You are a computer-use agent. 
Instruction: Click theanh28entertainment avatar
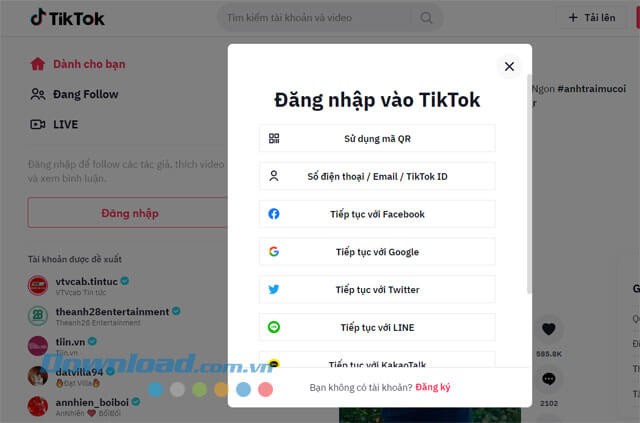38,315
